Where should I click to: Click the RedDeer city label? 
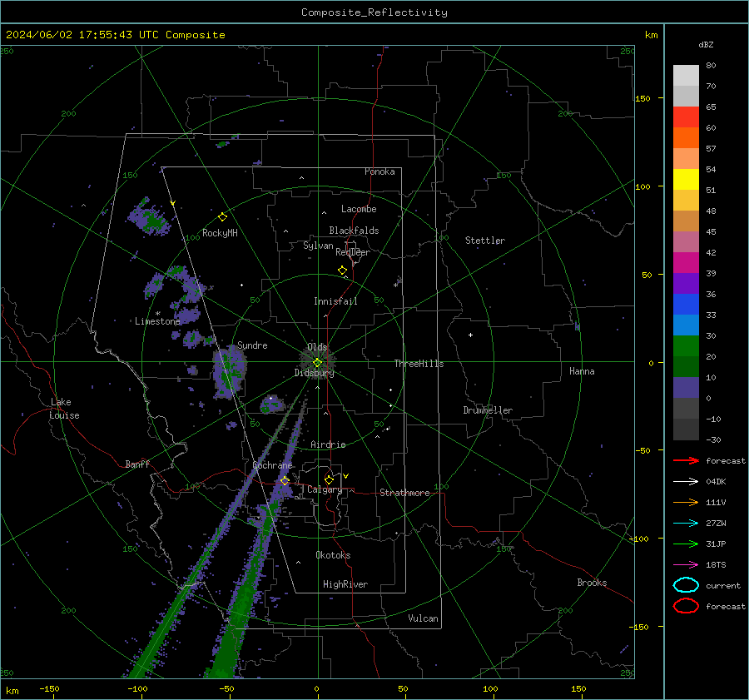click(x=353, y=252)
